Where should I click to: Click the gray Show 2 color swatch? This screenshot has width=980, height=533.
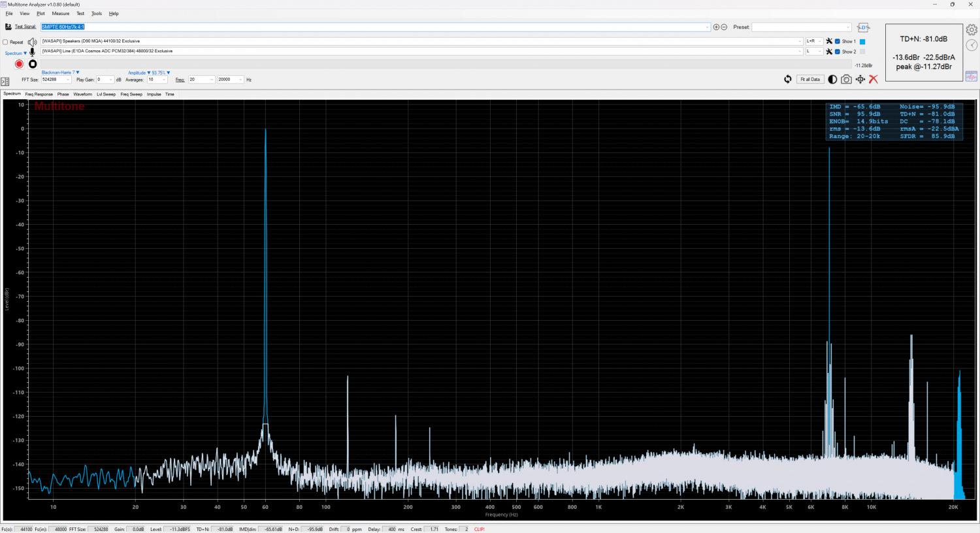coord(862,52)
